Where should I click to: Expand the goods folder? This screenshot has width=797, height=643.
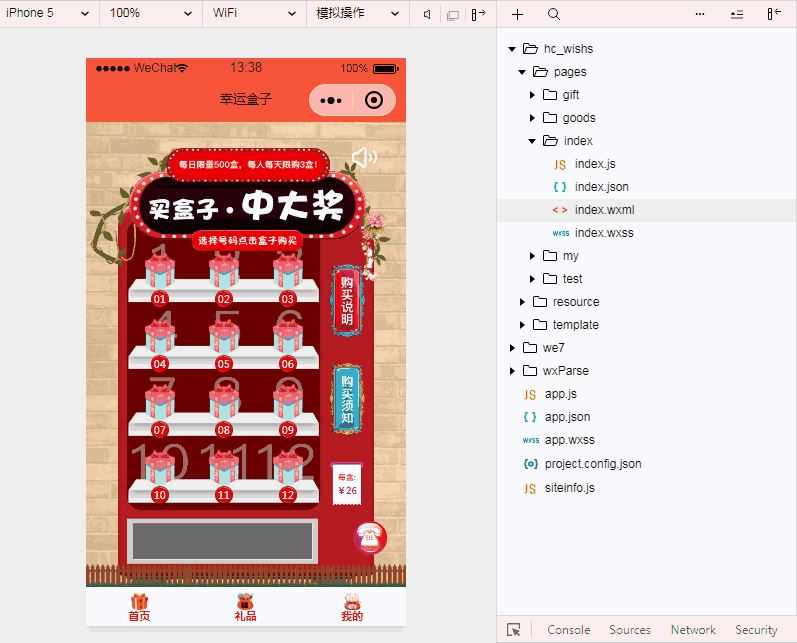point(532,118)
